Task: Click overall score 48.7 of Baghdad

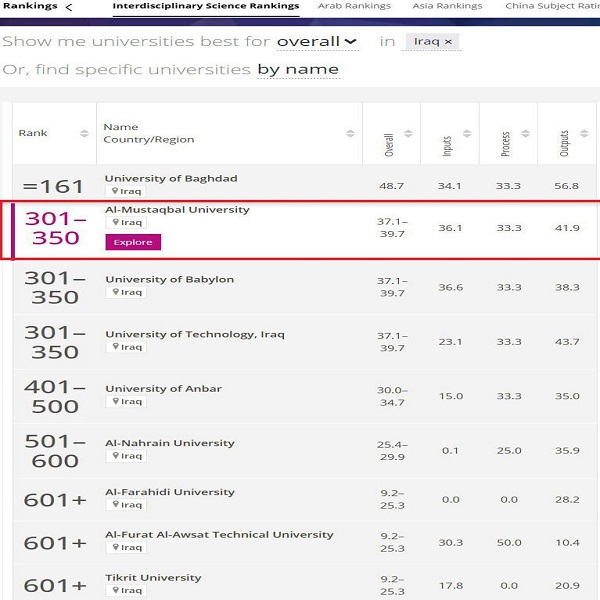Action: point(391,186)
